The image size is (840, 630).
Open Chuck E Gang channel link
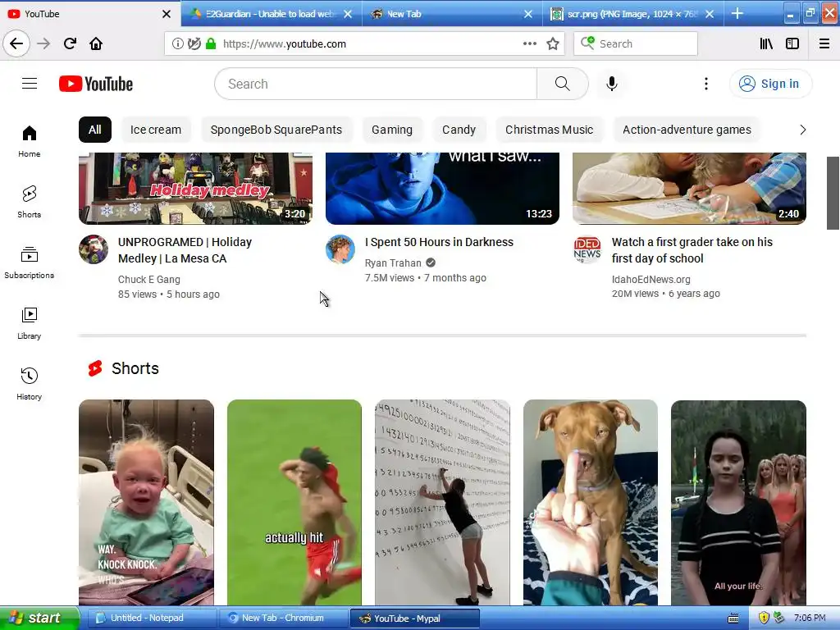tap(149, 280)
